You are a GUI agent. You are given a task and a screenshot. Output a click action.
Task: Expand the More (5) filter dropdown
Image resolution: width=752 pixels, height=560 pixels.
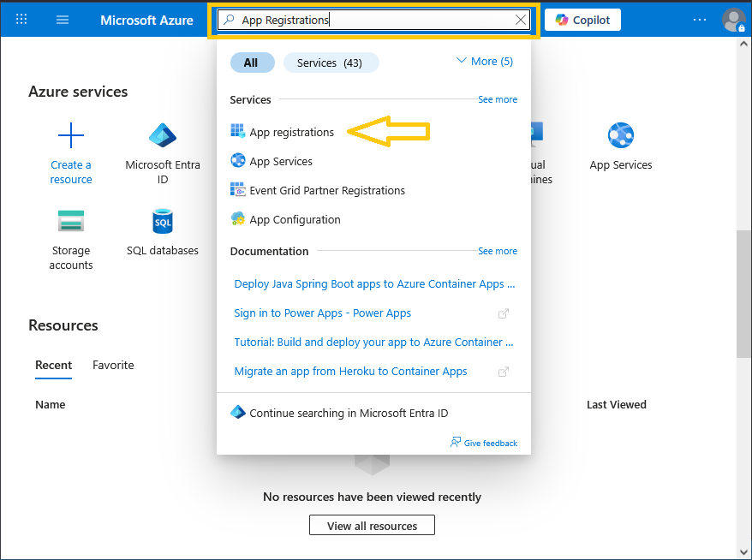(484, 62)
